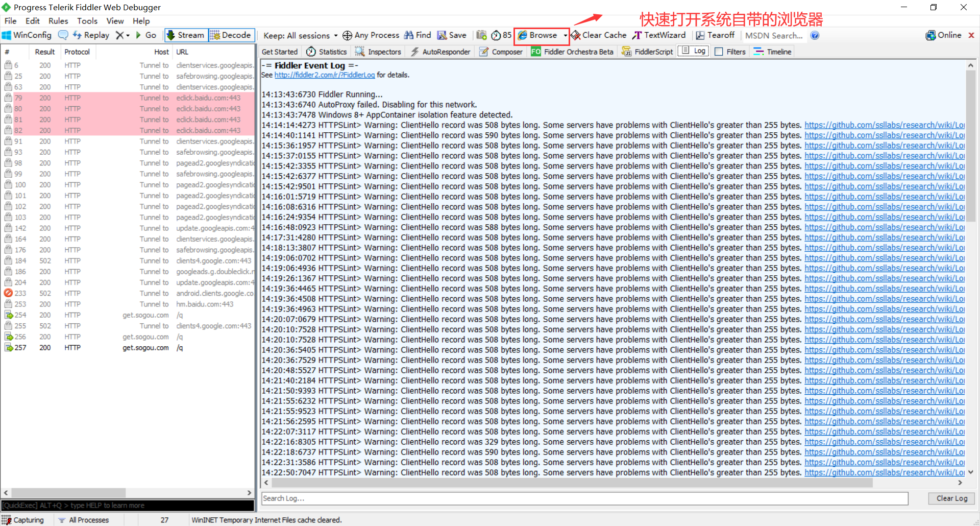
Task: Click the lock icon of session 6
Action: pos(8,65)
